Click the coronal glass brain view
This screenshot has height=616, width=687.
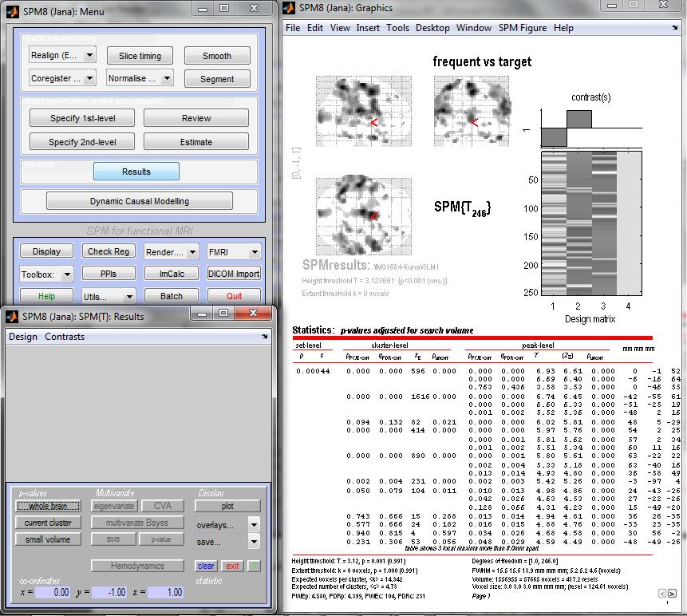(472, 111)
